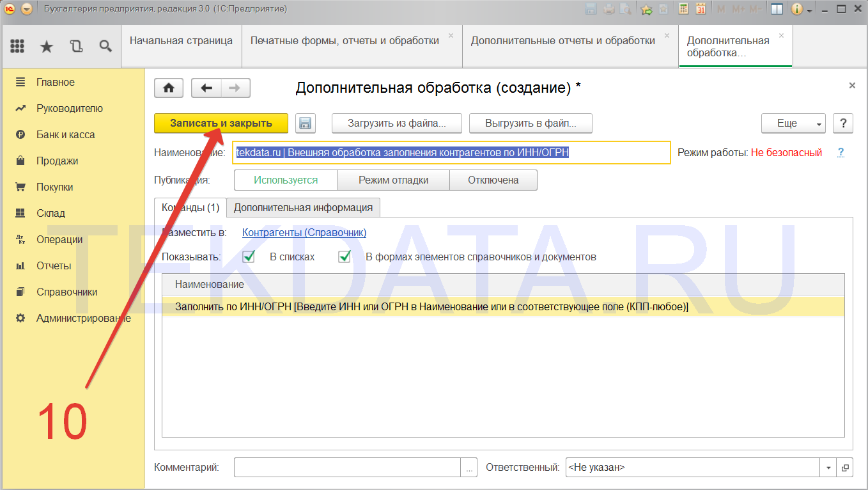Viewport: 868px width, 490px height.
Task: Click the Записать и закрыть button
Action: pyautogui.click(x=221, y=123)
